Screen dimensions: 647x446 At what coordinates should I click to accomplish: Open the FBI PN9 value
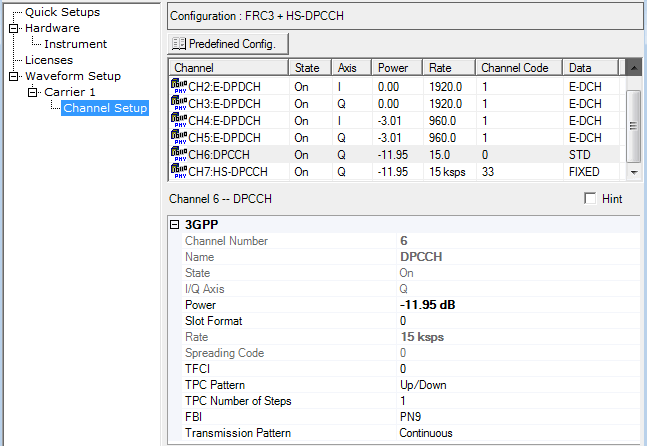coord(519,417)
